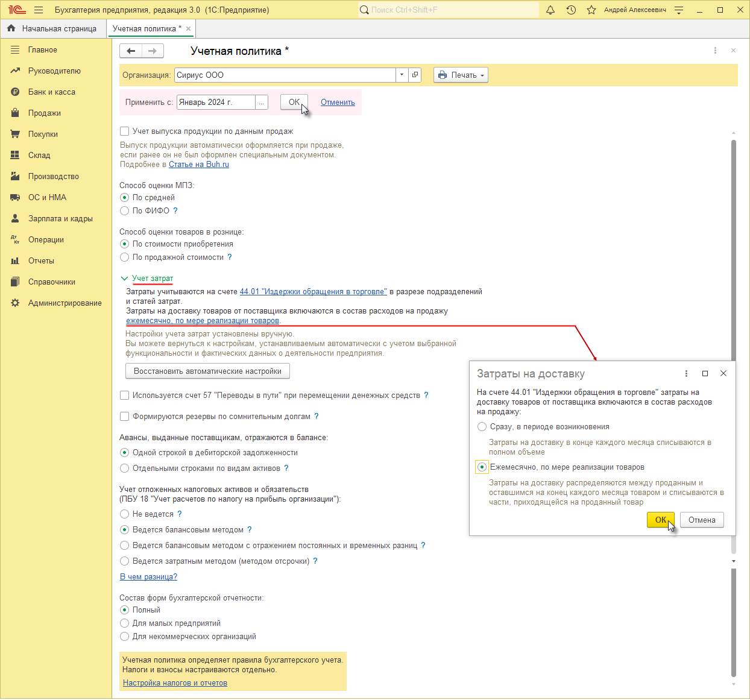Expand the Организация dropdown arrow

[402, 75]
